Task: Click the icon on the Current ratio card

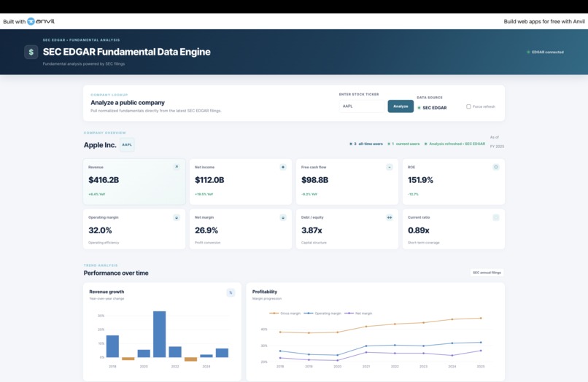Action: (x=496, y=217)
